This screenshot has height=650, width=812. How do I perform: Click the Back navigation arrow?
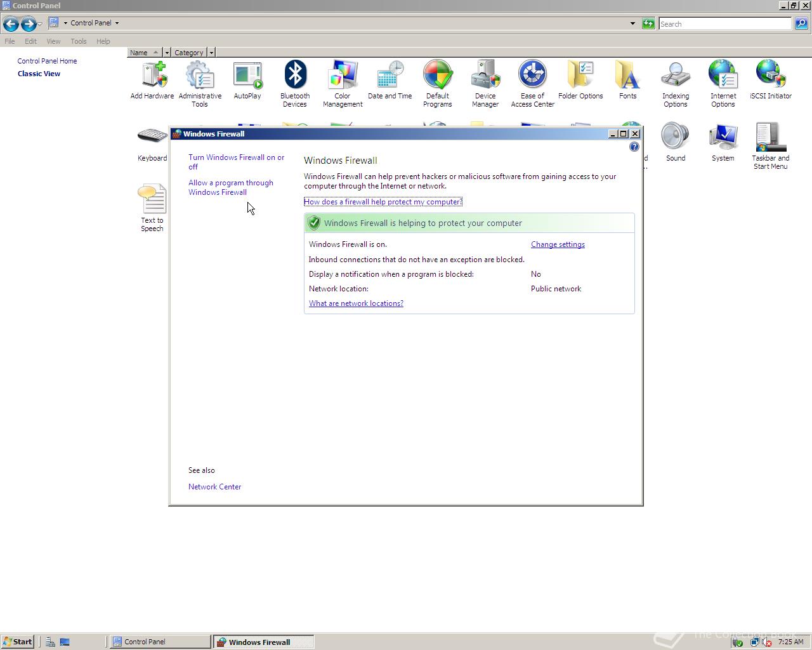pyautogui.click(x=11, y=24)
